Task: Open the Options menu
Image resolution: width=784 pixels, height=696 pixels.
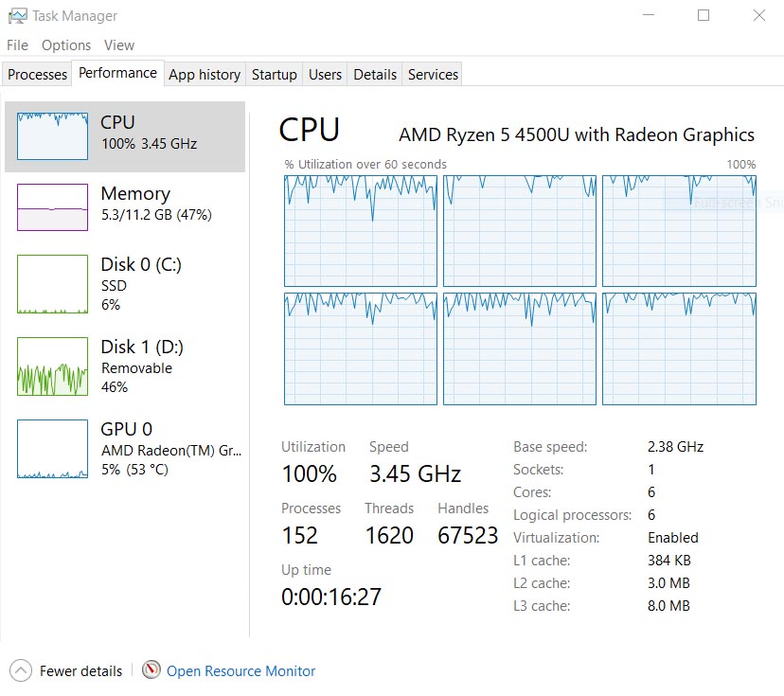Action: click(x=66, y=45)
